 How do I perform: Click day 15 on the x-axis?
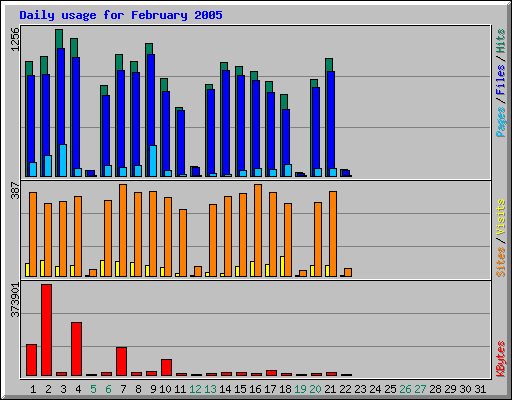tap(240, 389)
